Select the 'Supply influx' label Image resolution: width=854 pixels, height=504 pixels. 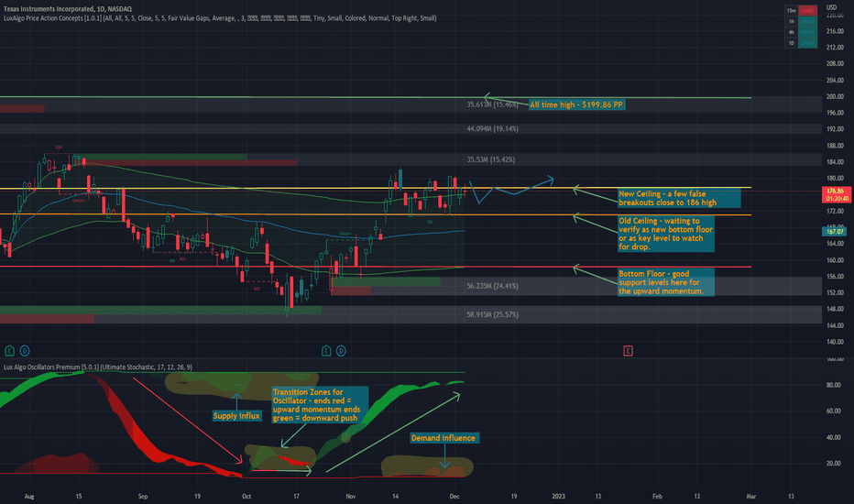(x=236, y=416)
